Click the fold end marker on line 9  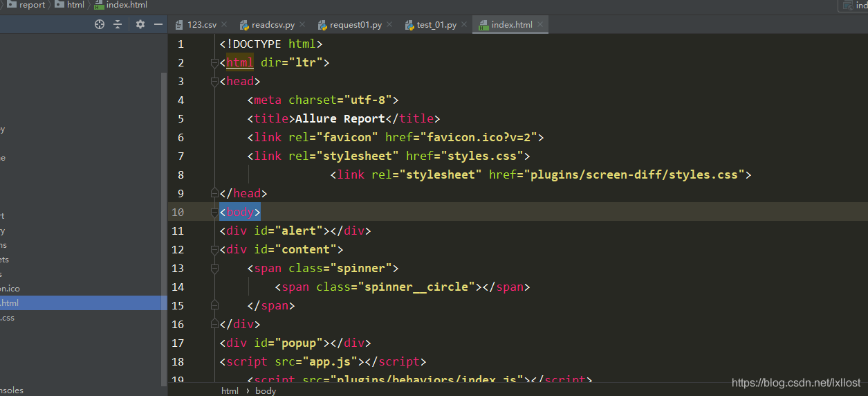coord(214,193)
